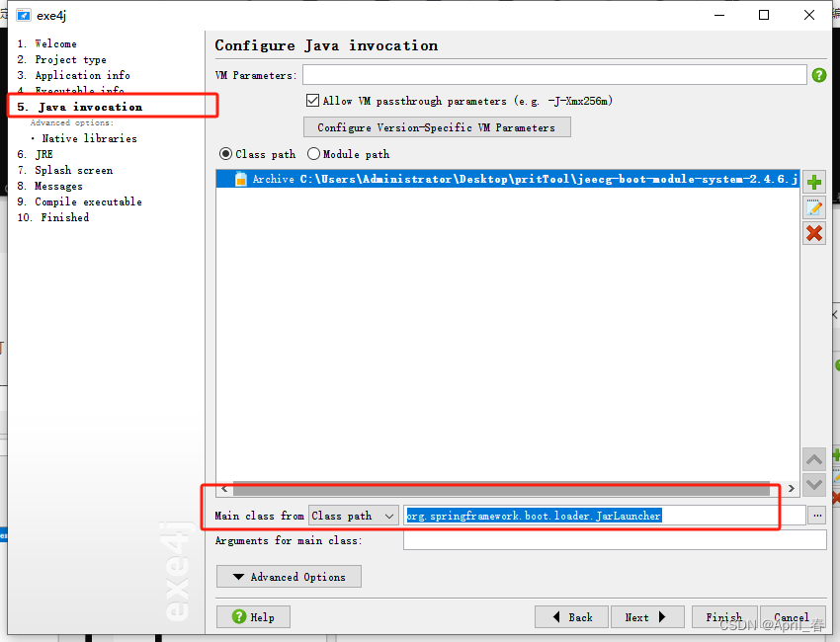This screenshot has height=642, width=840.
Task: Go to step 2 Project type
Action: coord(62,59)
